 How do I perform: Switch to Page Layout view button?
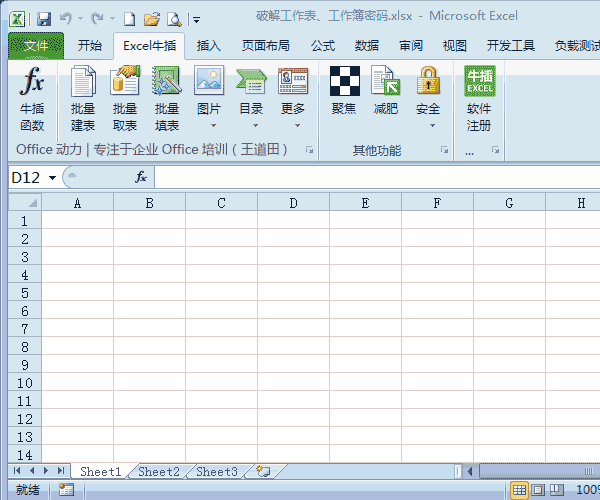click(x=538, y=490)
